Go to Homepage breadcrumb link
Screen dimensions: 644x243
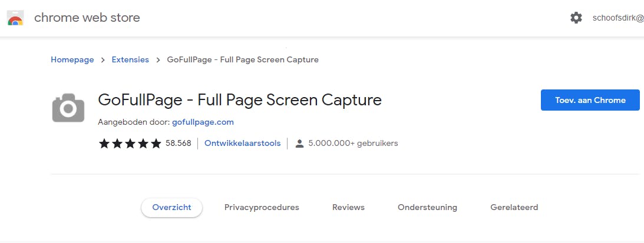pos(72,59)
